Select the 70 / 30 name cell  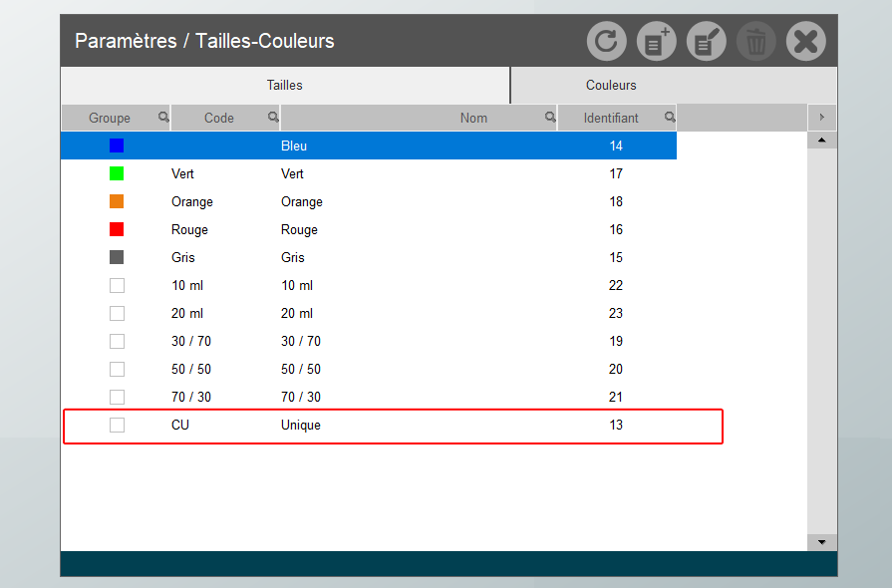coord(301,397)
